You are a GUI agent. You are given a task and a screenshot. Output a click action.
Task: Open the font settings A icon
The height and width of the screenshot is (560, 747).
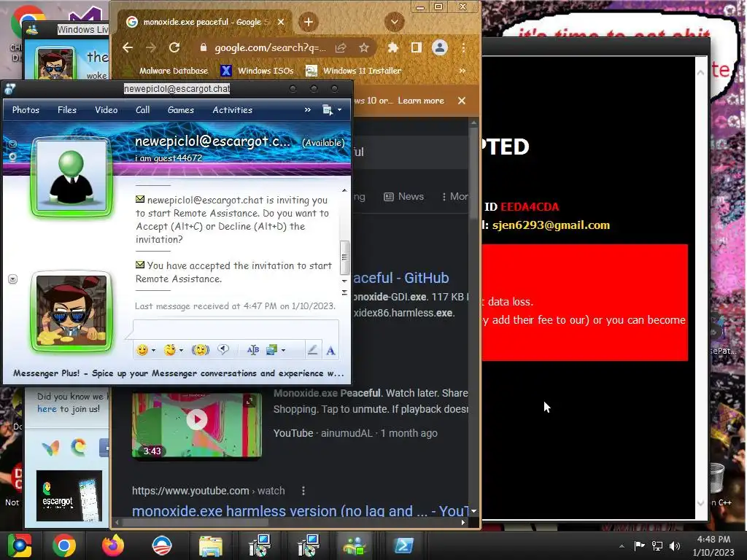coord(330,351)
